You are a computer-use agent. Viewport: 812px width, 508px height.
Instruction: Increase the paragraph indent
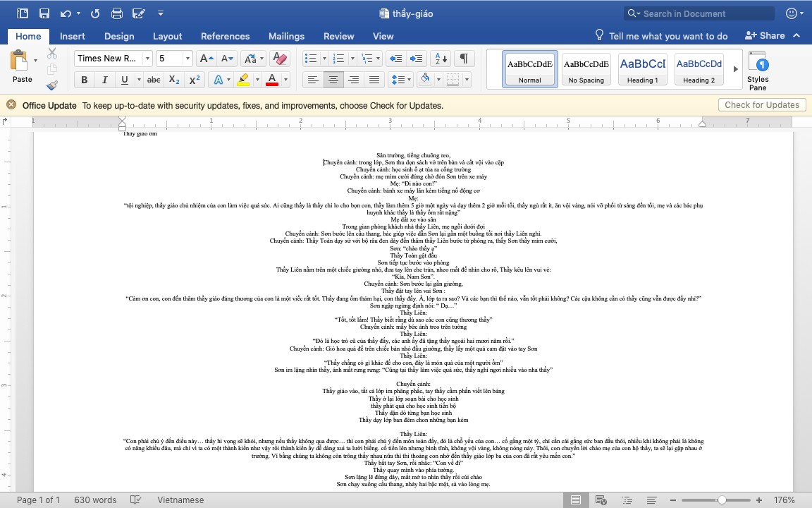416,59
